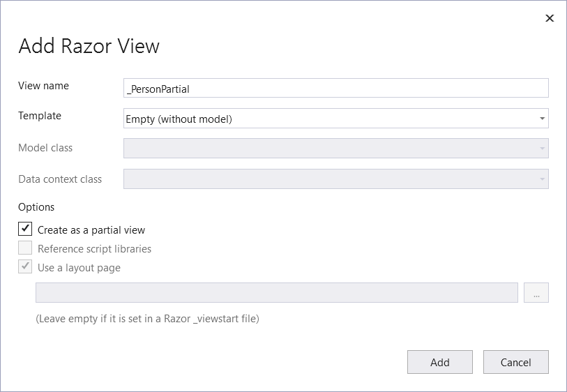
Task: Expand the Model class dropdown
Action: point(335,149)
